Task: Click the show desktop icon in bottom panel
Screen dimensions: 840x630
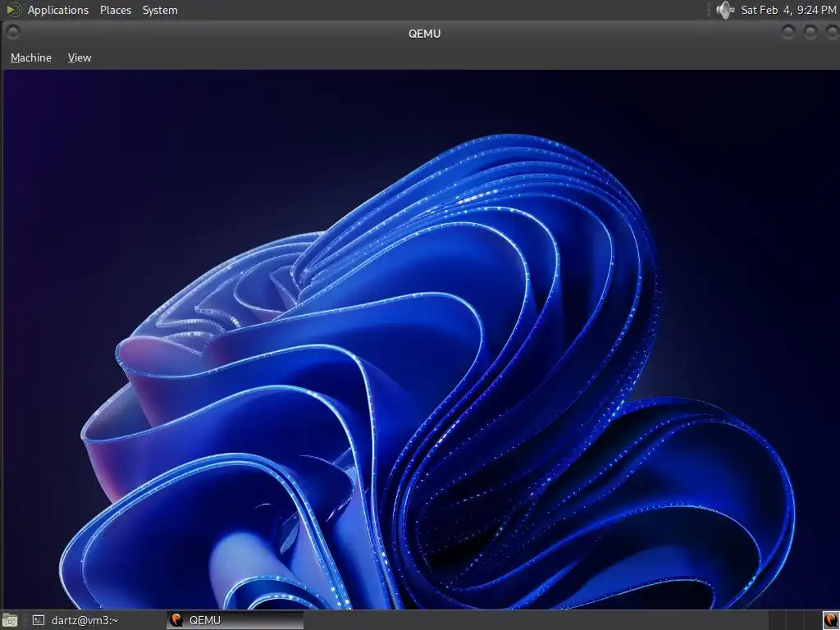Action: point(10,620)
